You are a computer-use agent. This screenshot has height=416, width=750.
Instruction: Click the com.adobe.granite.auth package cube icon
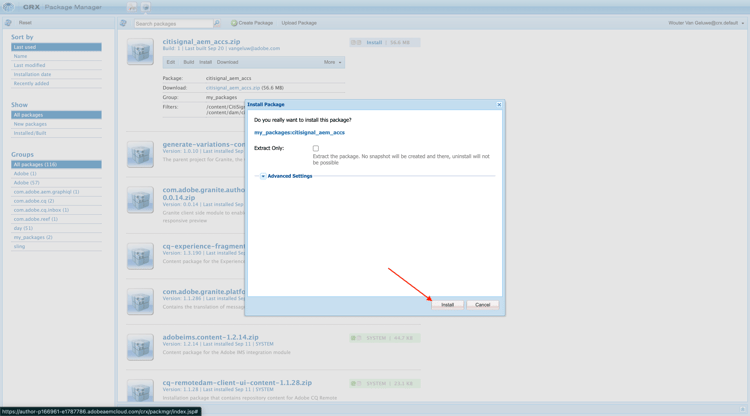click(140, 199)
